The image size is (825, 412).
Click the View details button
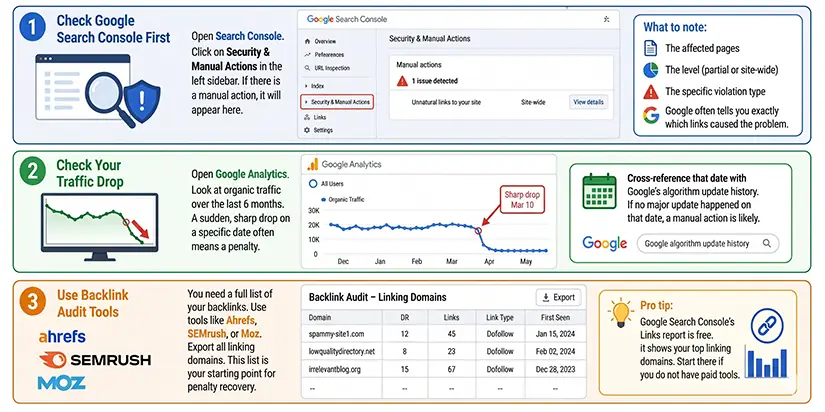pyautogui.click(x=588, y=102)
